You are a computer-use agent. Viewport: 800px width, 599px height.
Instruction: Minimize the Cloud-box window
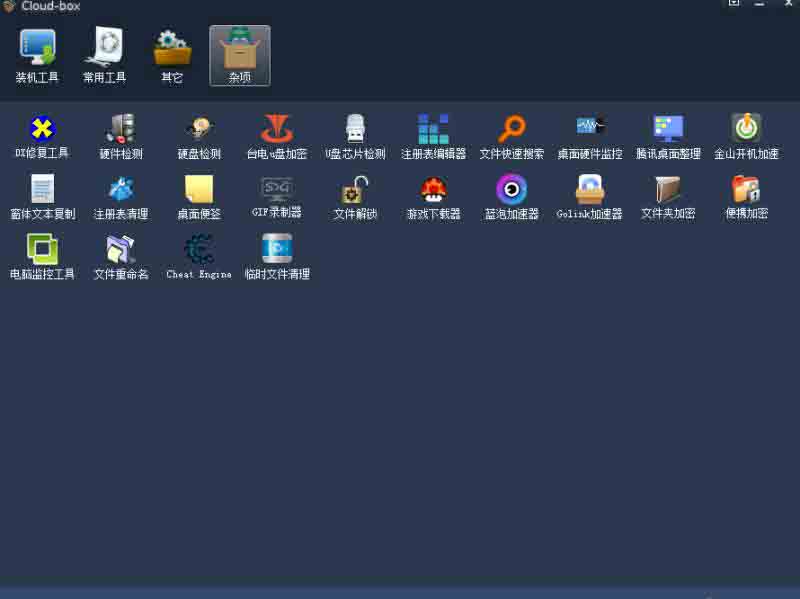pos(759,3)
